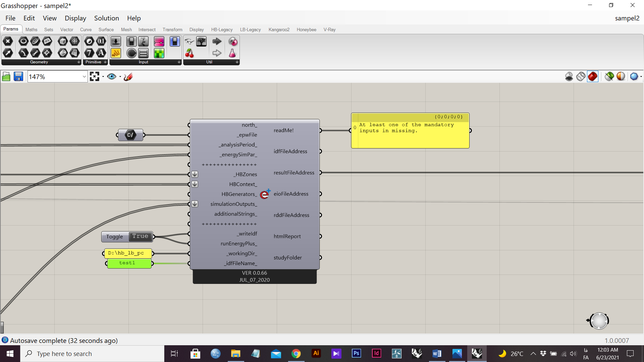Select the Vector parameter arrow icon
Image resolution: width=644 pixels, height=362 pixels.
pyautogui.click(x=8, y=53)
